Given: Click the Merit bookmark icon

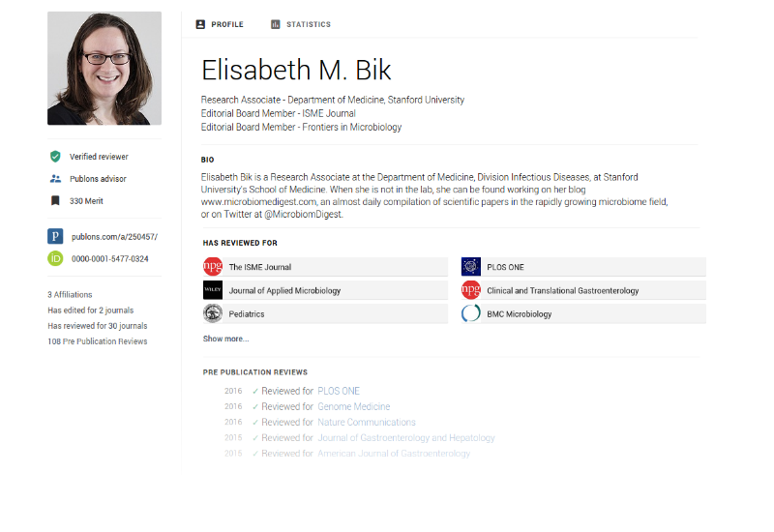Looking at the screenshot, I should (x=55, y=201).
